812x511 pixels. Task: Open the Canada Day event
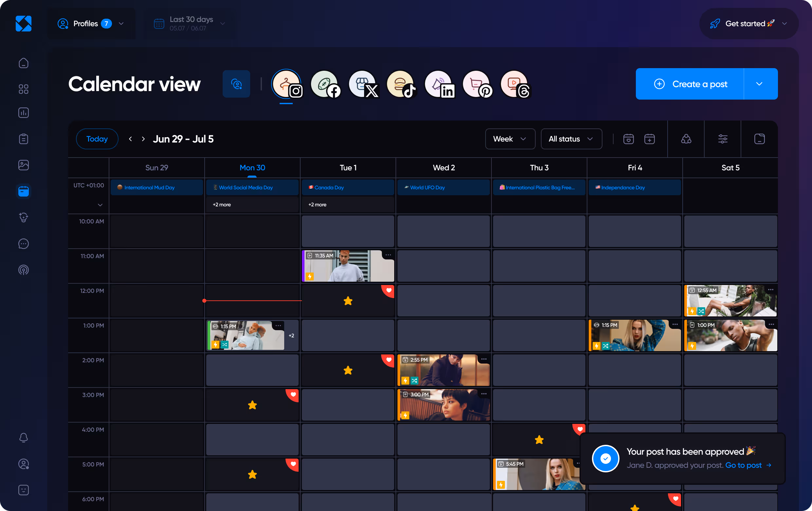(x=348, y=188)
